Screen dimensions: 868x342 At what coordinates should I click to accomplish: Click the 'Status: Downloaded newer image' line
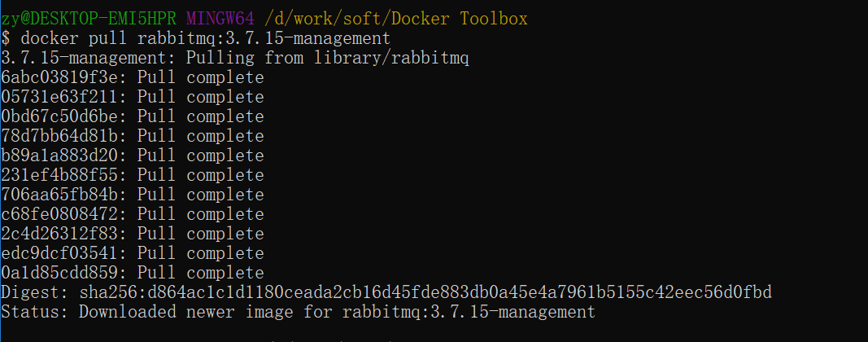coord(298,312)
